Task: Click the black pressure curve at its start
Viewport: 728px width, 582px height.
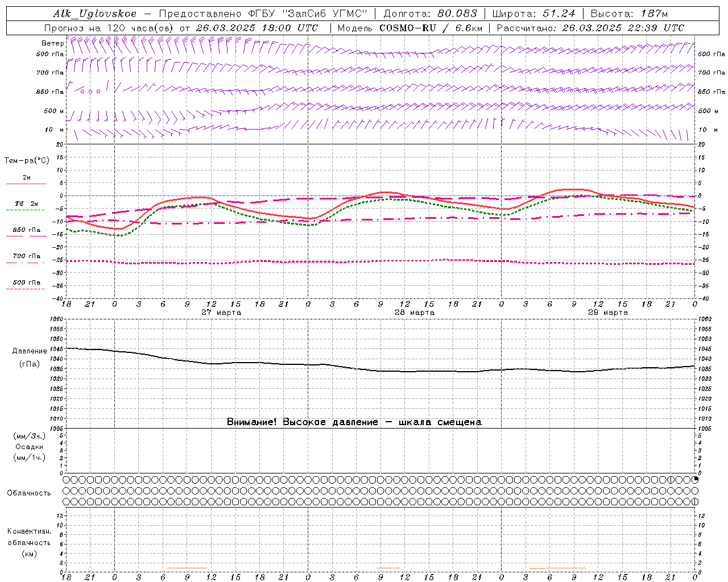Action: [67, 348]
